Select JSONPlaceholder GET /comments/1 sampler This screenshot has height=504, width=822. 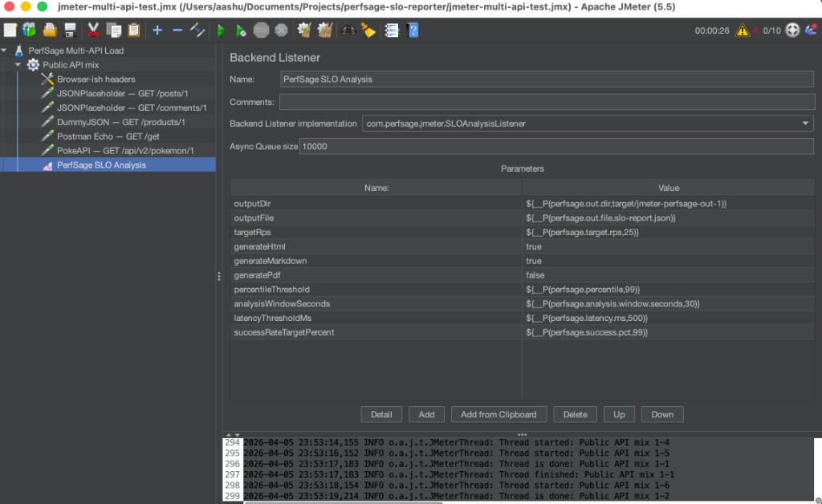click(132, 108)
